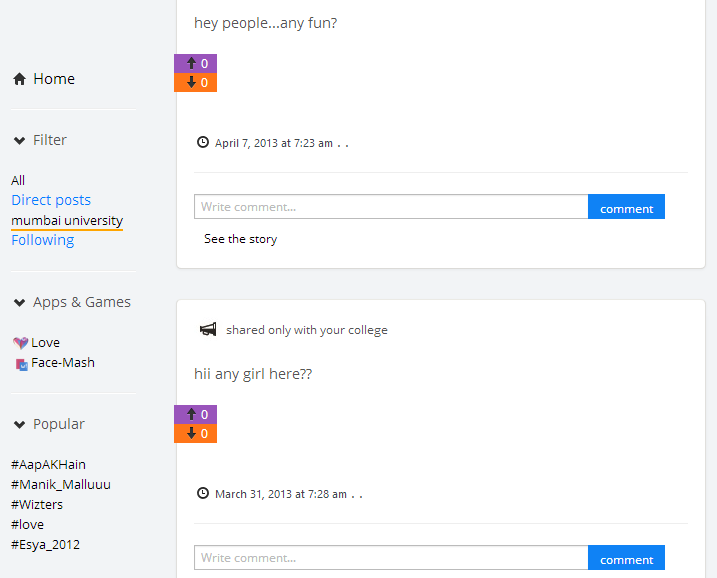Upvote the 'hey people...any fun?' post
The image size is (717, 578).
coord(195,63)
